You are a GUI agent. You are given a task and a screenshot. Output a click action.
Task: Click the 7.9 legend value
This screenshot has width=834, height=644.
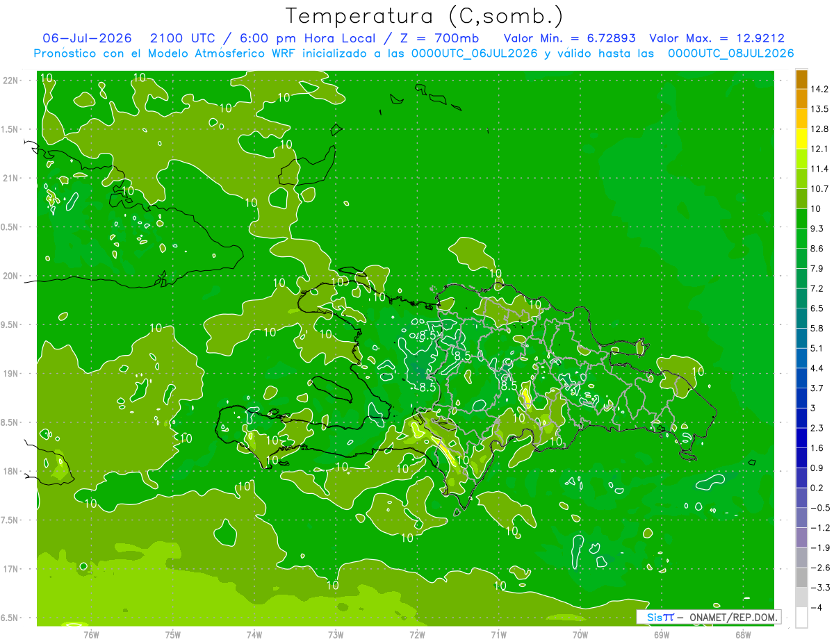817,269
